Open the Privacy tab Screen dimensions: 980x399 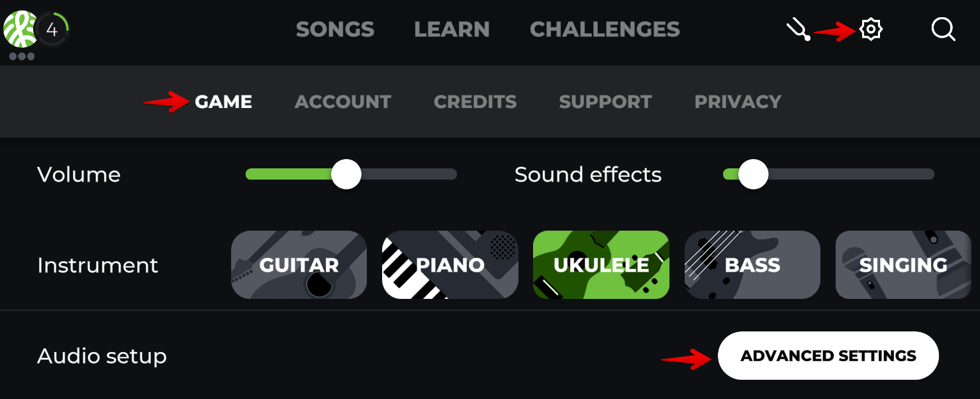(x=738, y=101)
